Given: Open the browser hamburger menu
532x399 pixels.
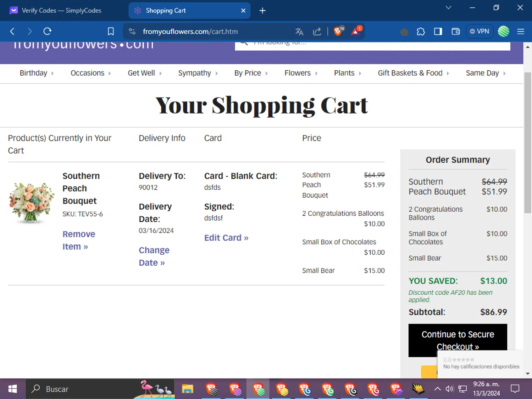Looking at the screenshot, I should pos(521,32).
